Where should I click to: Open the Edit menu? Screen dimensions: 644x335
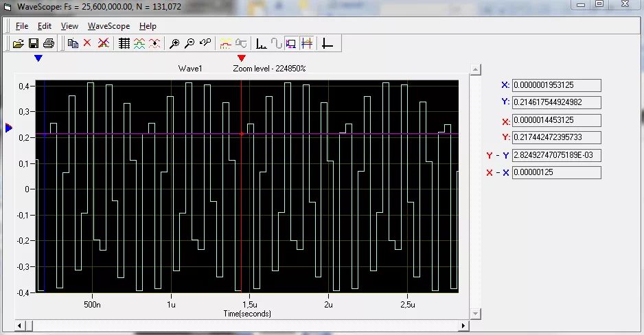pyautogui.click(x=45, y=26)
